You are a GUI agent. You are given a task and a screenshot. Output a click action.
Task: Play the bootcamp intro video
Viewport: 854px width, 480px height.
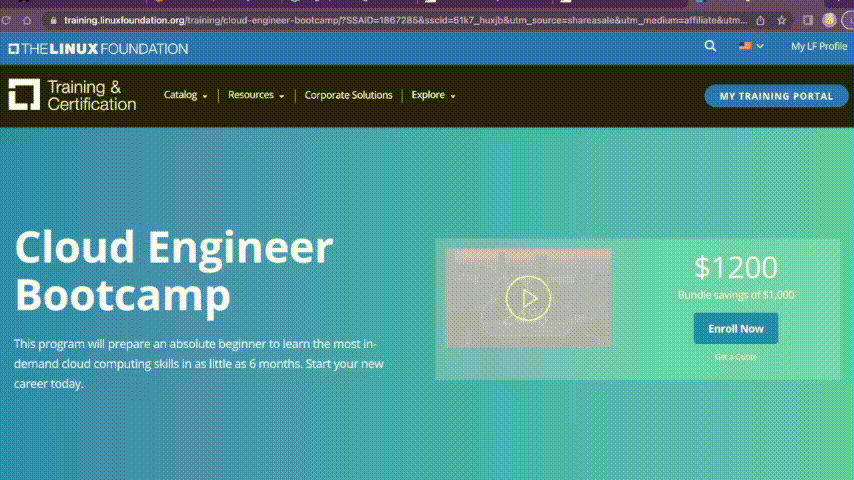pos(528,298)
